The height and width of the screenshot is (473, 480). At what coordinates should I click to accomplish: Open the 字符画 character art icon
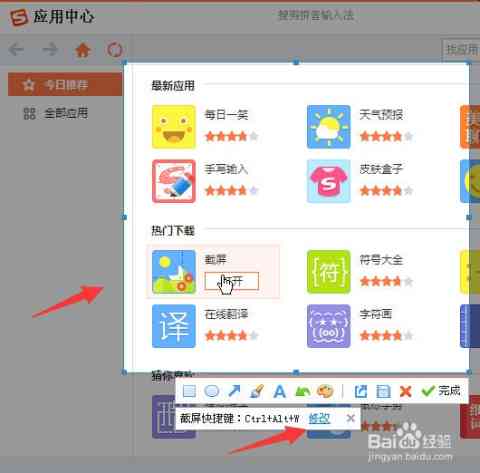coord(329,326)
